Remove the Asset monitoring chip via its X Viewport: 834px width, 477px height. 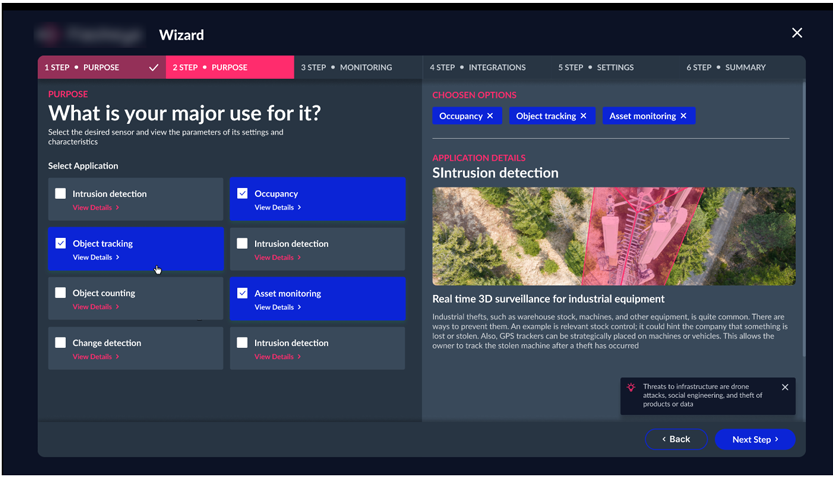tap(684, 116)
